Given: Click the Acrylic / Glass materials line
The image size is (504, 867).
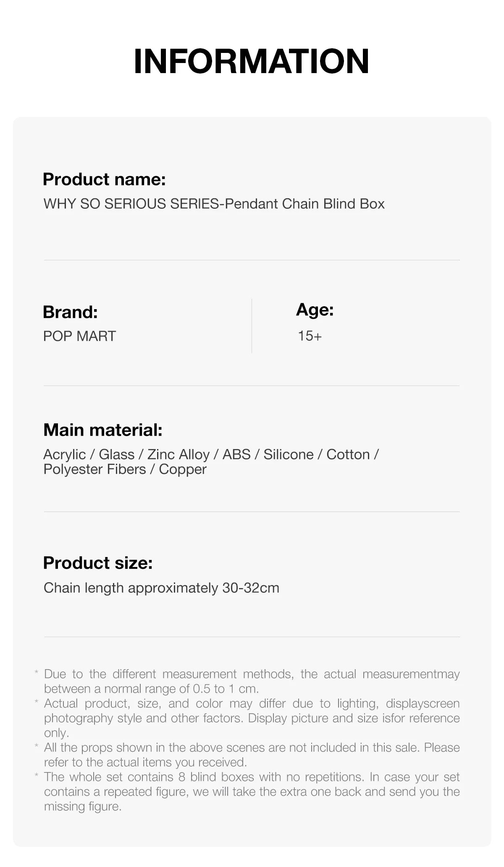Looking at the screenshot, I should [x=211, y=455].
